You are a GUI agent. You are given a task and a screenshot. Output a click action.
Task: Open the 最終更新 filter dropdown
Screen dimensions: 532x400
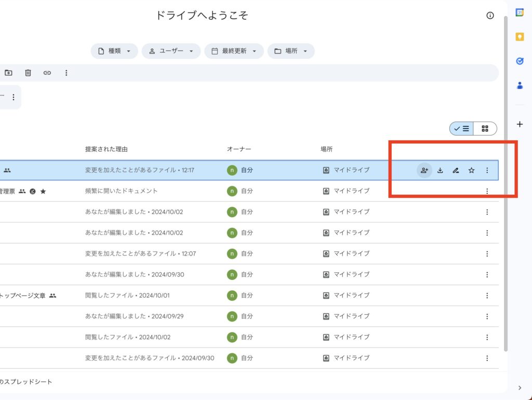[234, 51]
